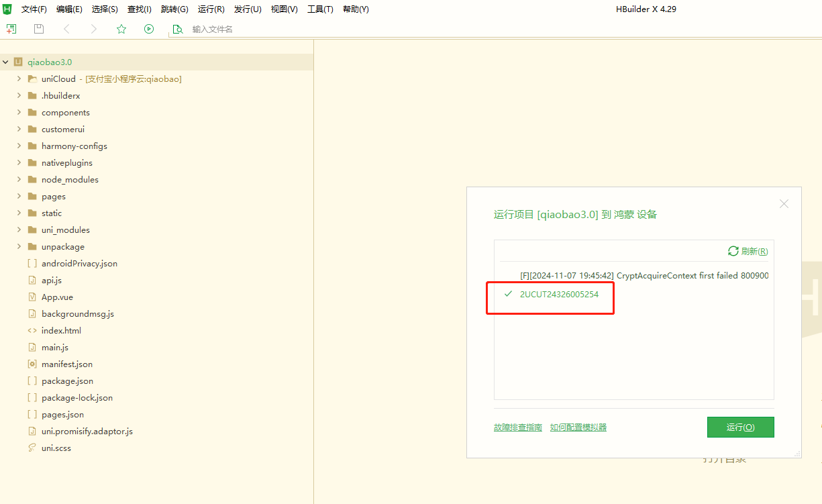Go back with the left arrow icon
The width and height of the screenshot is (822, 504).
tap(66, 29)
